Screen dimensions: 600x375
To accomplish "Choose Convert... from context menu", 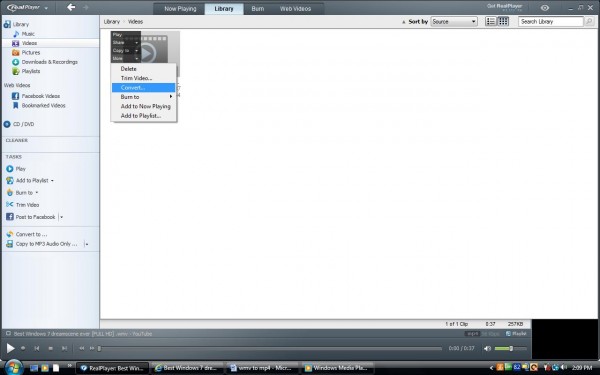I will point(143,88).
